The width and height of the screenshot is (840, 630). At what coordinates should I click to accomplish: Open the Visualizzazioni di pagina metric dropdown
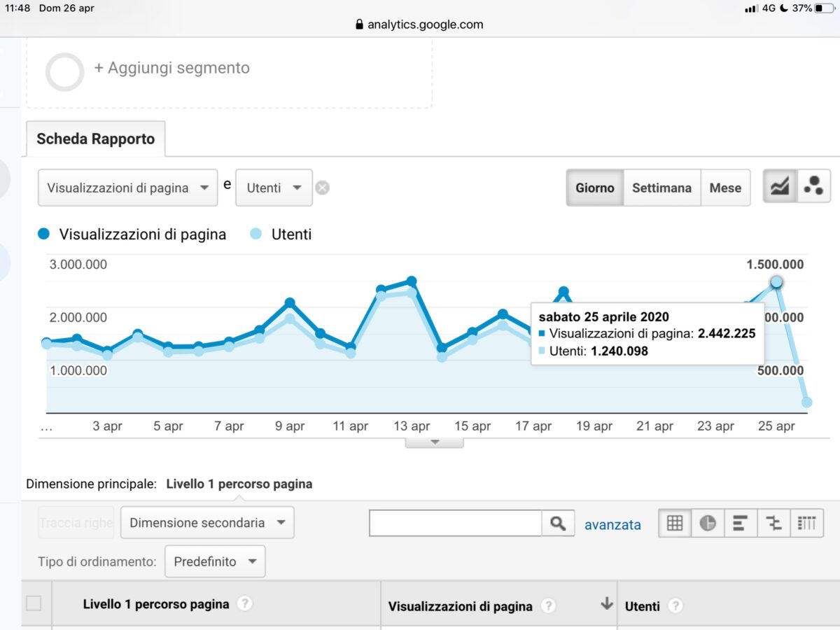(x=128, y=188)
